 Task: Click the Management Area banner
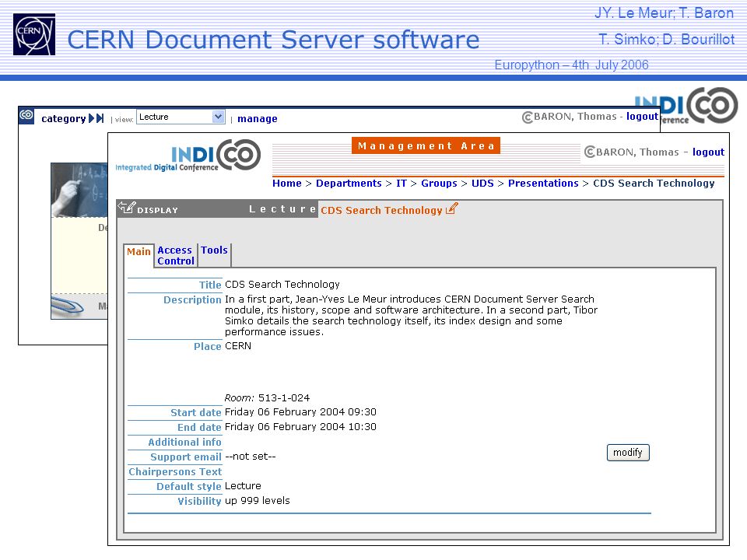pyautogui.click(x=426, y=145)
